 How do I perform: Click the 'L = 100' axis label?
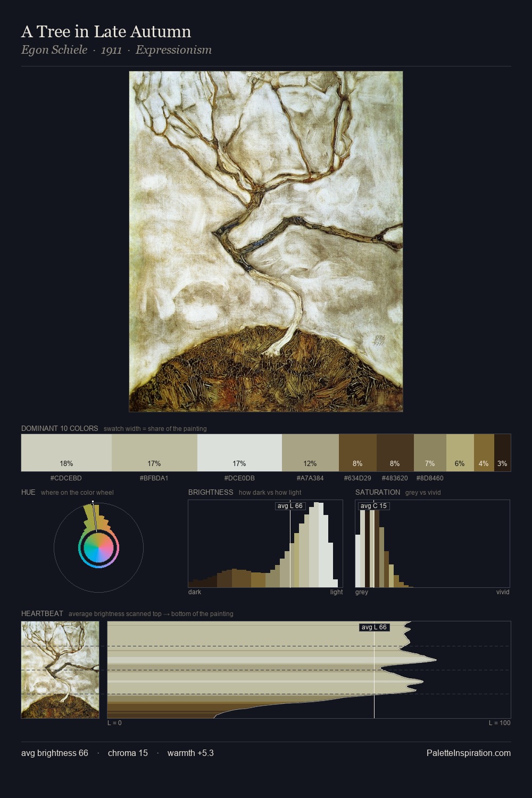click(x=500, y=723)
